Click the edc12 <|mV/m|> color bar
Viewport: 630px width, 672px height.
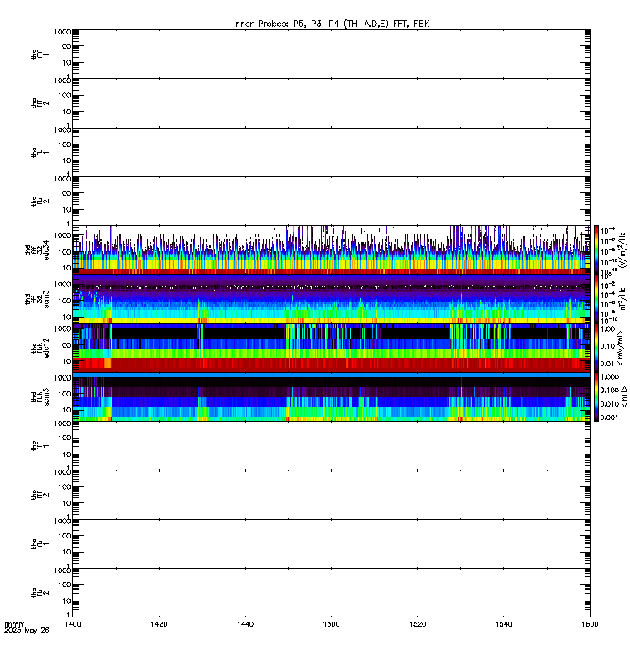pyautogui.click(x=596, y=348)
